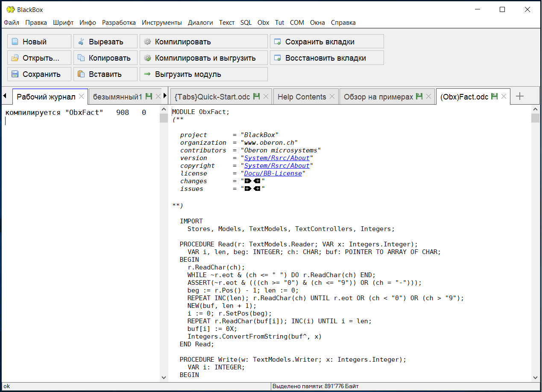The width and height of the screenshot is (542, 392).
Task: Click the Сохранить вкладки icon
Action: (278, 42)
